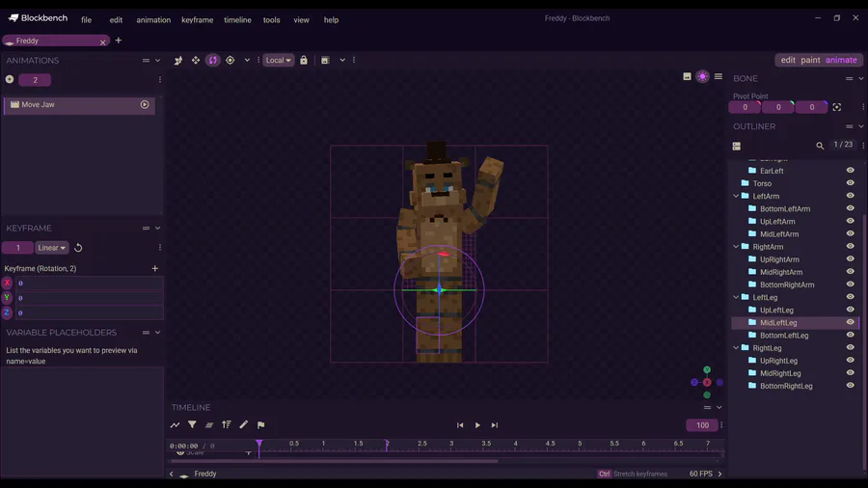The width and height of the screenshot is (868, 488).
Task: Add a new animation with plus icon
Action: 10,80
